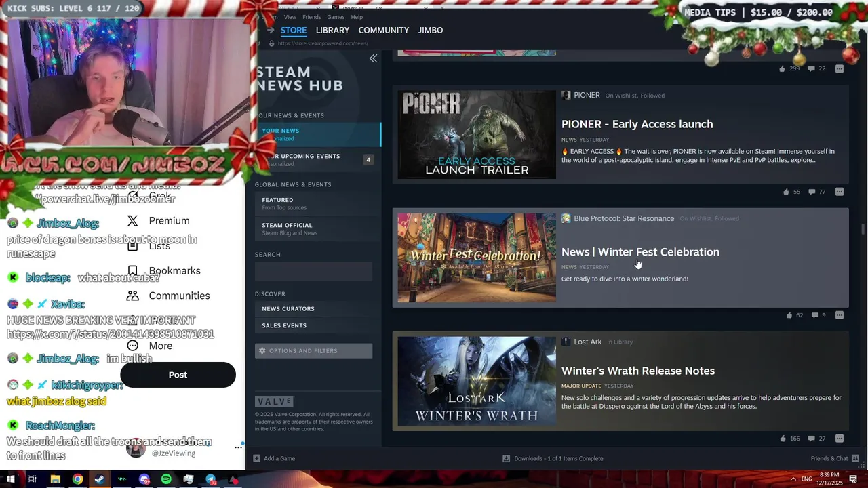The image size is (868, 488).
Task: Like the Winter's Wrath Release Notes post
Action: [x=783, y=439]
